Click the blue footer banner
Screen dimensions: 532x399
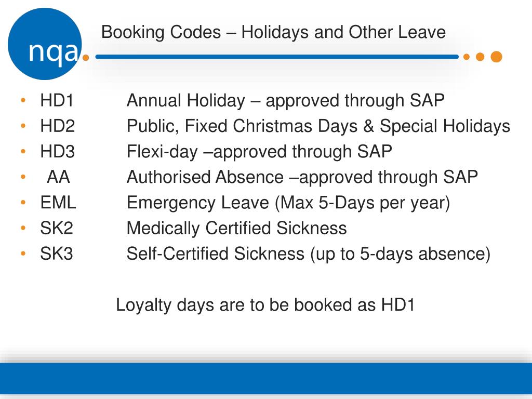(x=266, y=378)
